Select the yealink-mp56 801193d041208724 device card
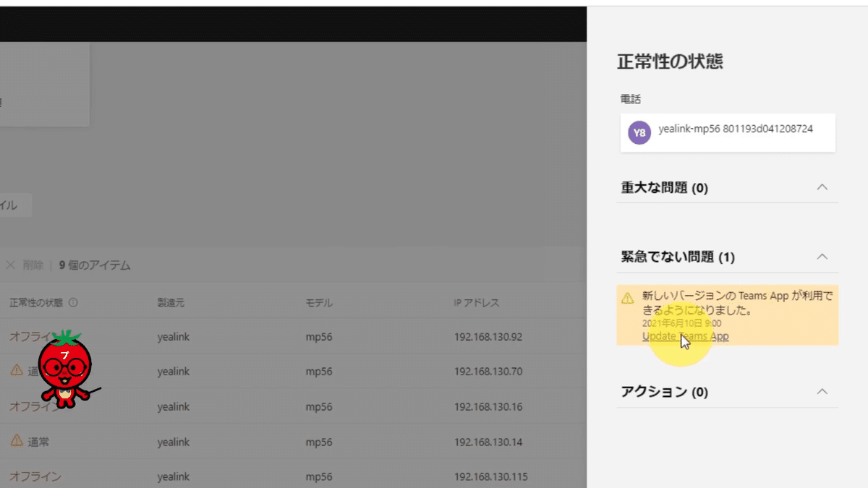The image size is (868, 488). tap(728, 132)
